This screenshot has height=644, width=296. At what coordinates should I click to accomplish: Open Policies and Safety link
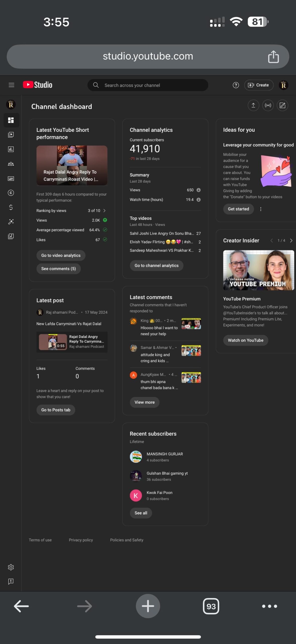pos(127,540)
